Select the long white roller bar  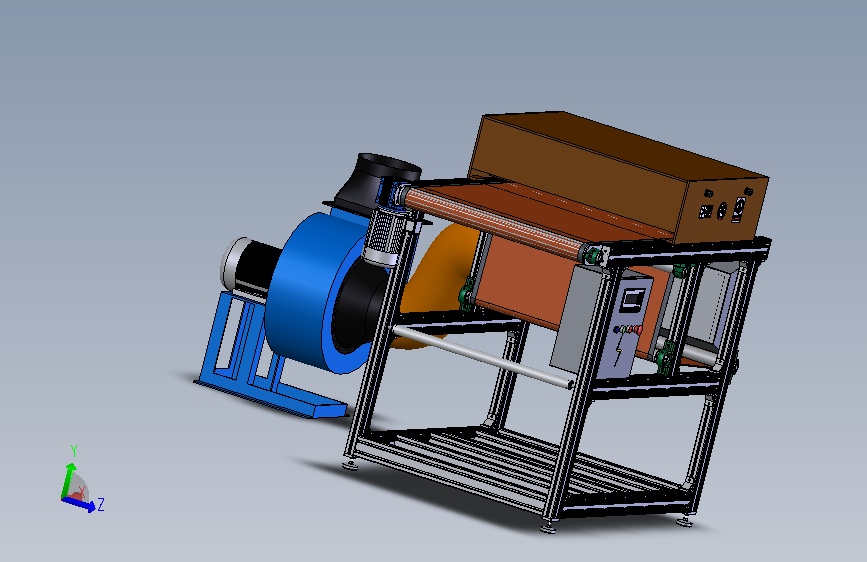(x=482, y=357)
